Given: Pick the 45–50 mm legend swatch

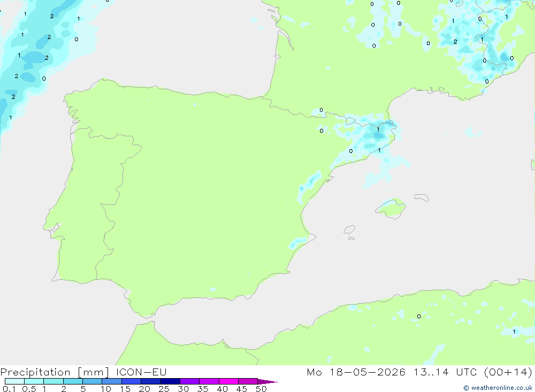Looking at the screenshot, I should (x=248, y=381).
